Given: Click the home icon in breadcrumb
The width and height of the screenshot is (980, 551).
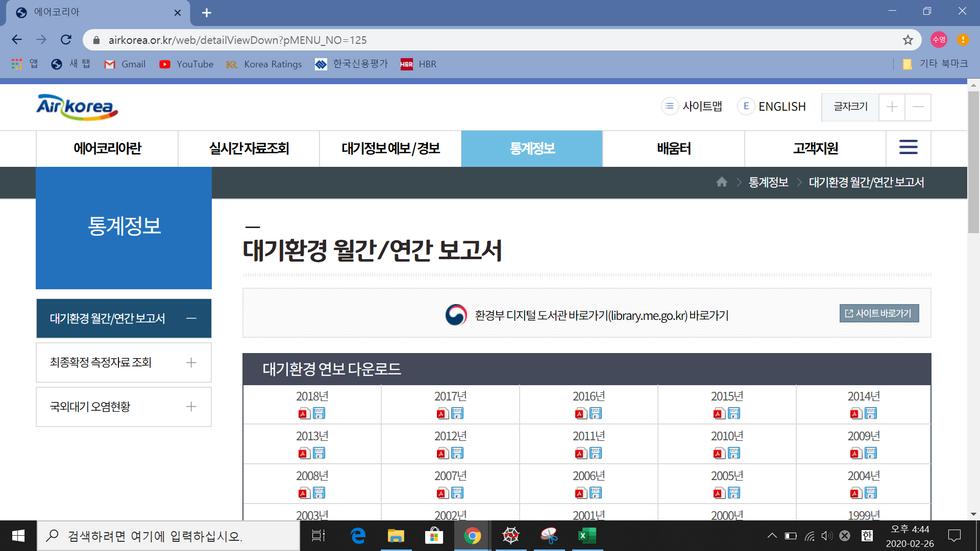Looking at the screenshot, I should pos(721,182).
